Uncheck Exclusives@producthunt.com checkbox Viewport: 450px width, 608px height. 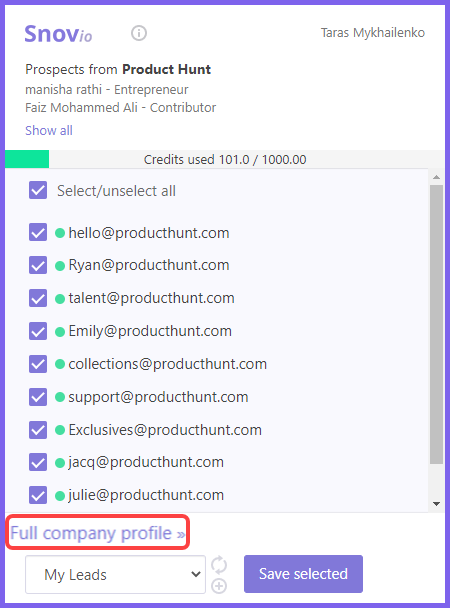[x=38, y=430]
